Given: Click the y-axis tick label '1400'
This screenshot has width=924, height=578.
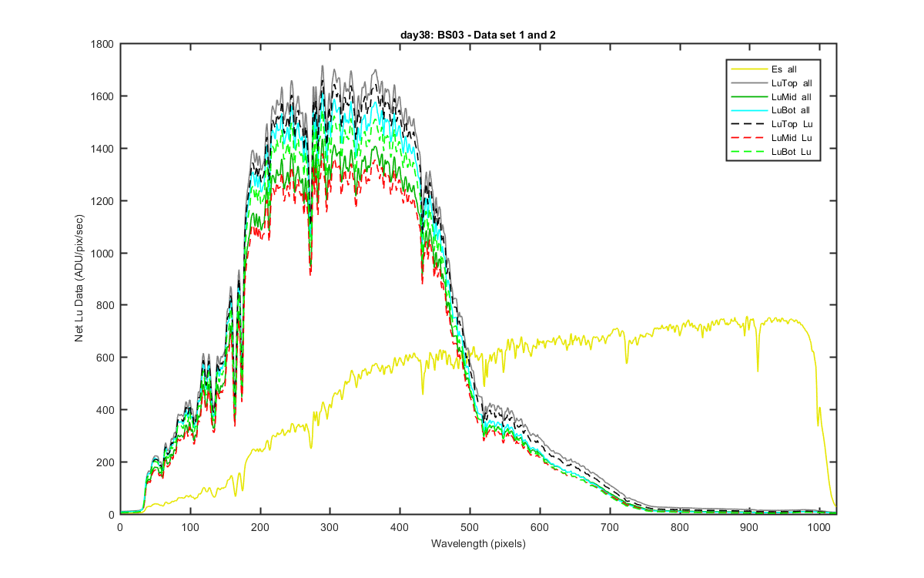Looking at the screenshot, I should click(103, 149).
